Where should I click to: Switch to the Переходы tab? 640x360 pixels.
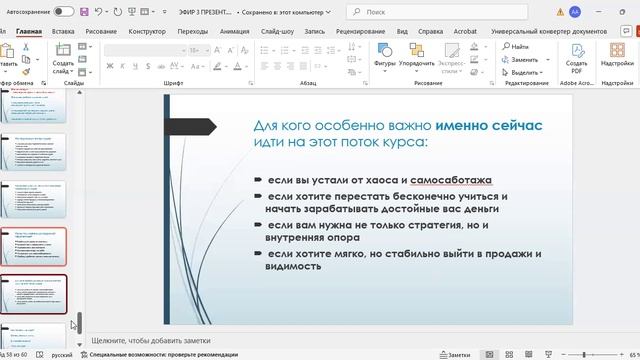[193, 31]
